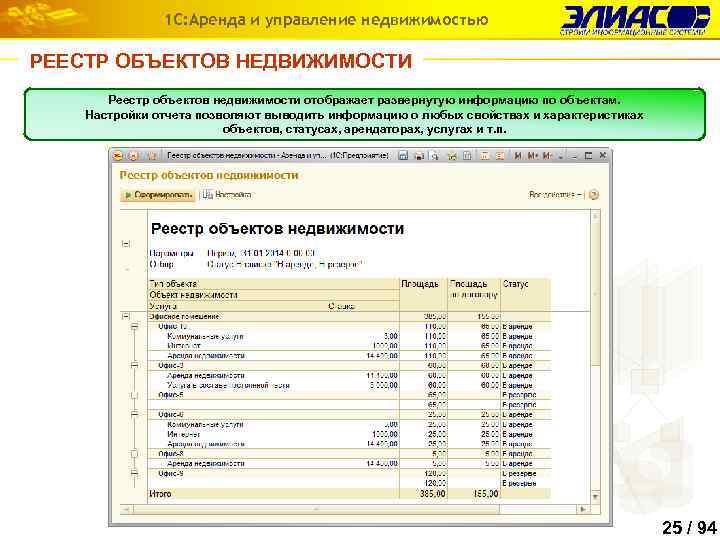Collapse the first office group with area 110,00

[x=135, y=326]
